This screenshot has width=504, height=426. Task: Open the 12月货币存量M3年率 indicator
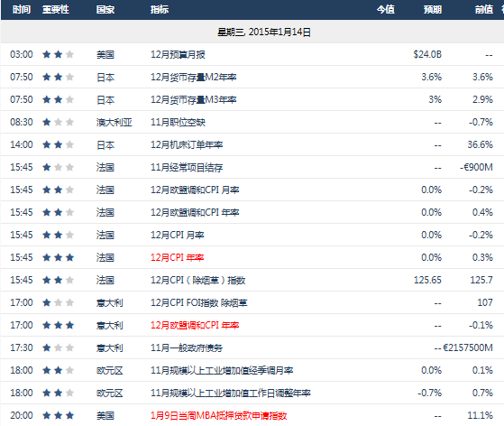[x=194, y=100]
